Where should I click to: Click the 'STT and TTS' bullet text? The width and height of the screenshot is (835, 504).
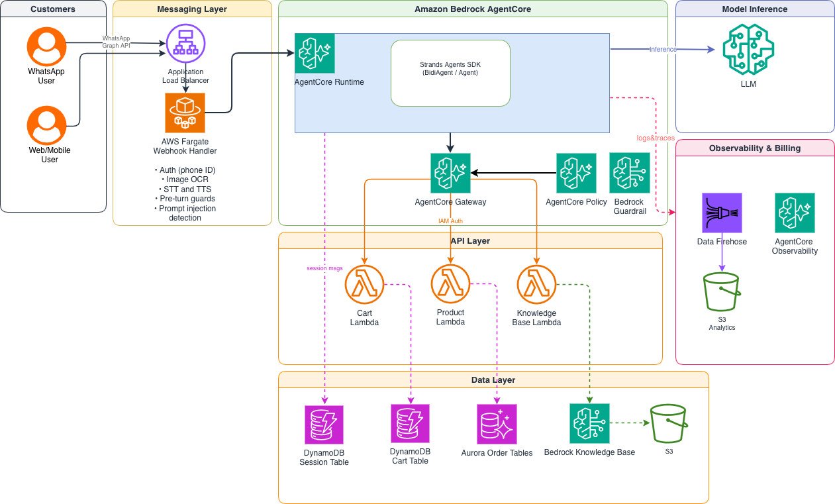[x=185, y=189]
